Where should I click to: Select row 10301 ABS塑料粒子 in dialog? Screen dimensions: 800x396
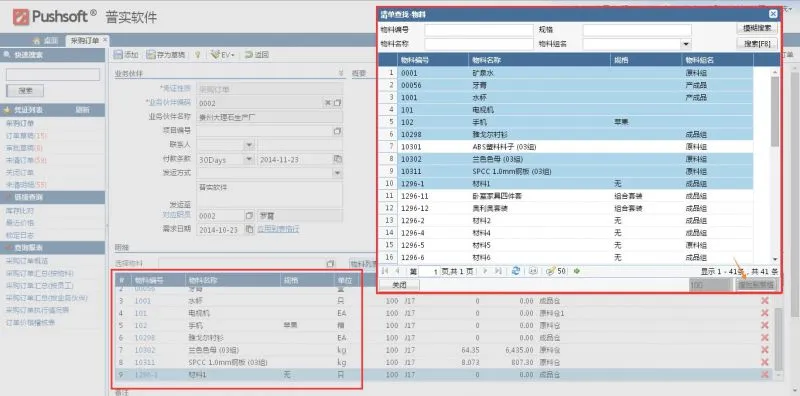(x=566, y=146)
